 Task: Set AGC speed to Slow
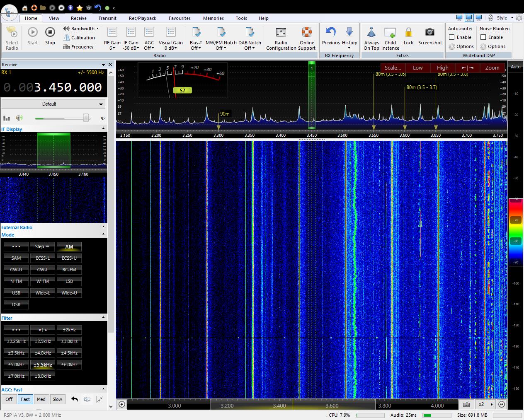pos(57,399)
